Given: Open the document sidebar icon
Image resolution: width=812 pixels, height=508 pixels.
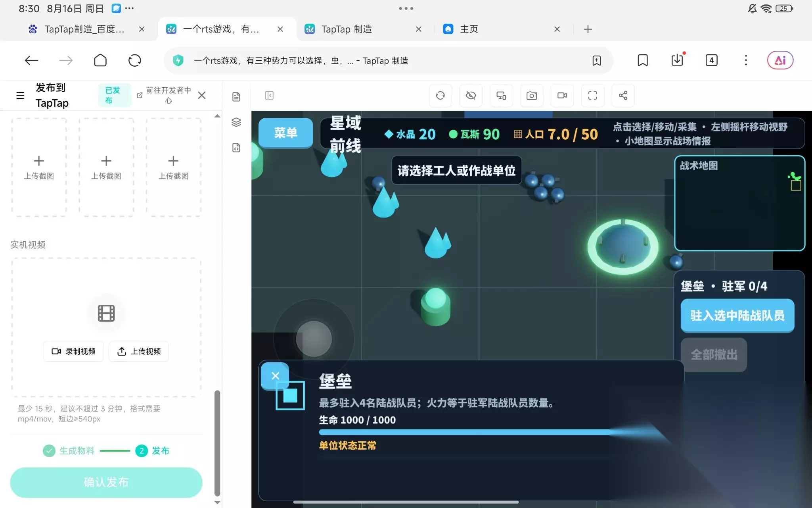Looking at the screenshot, I should pyautogui.click(x=236, y=97).
